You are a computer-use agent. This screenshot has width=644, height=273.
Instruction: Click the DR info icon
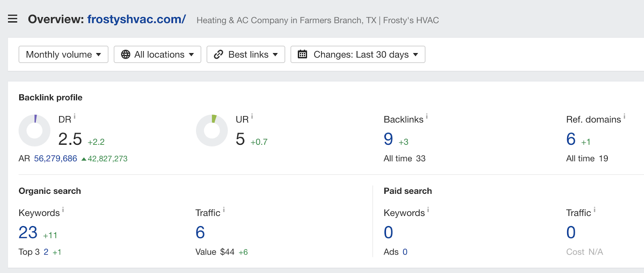click(74, 116)
